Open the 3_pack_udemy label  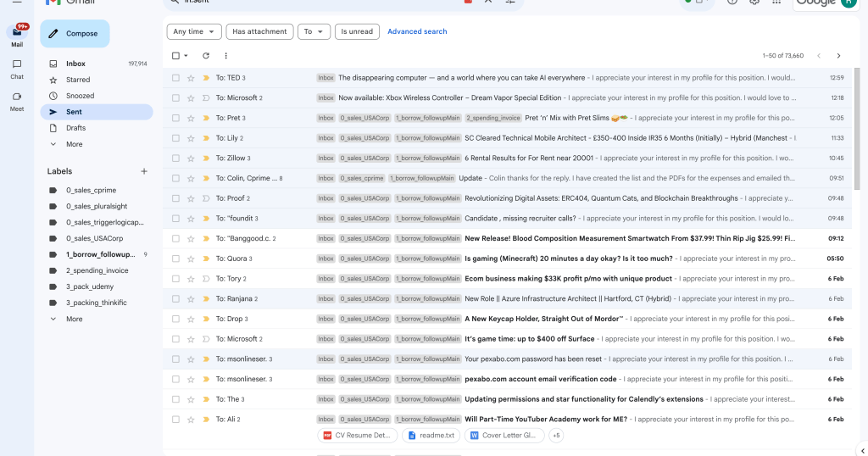tap(90, 286)
